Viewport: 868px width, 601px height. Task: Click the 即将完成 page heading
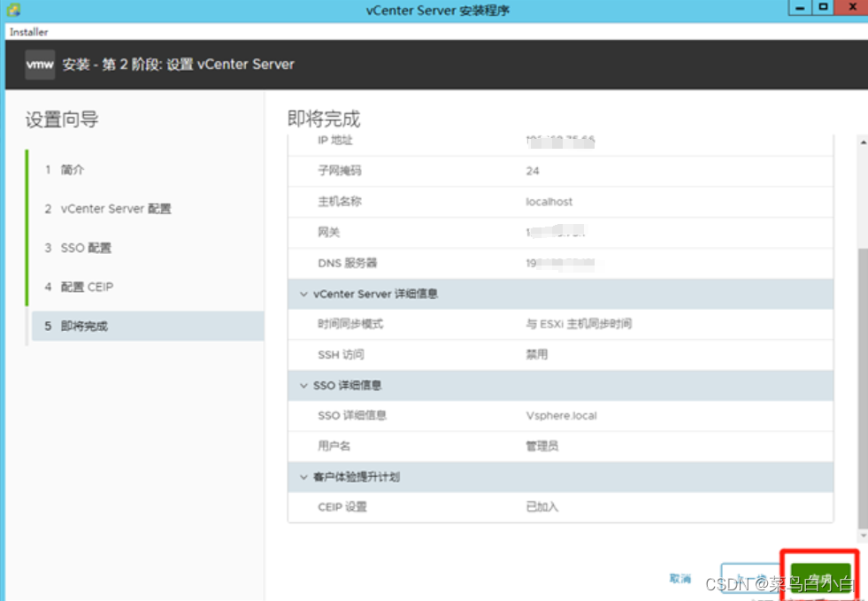tap(324, 119)
